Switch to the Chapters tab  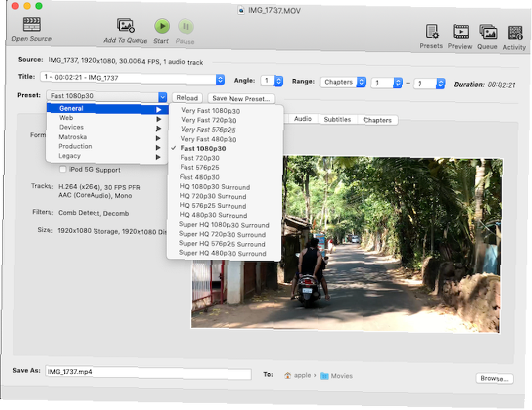(x=378, y=120)
